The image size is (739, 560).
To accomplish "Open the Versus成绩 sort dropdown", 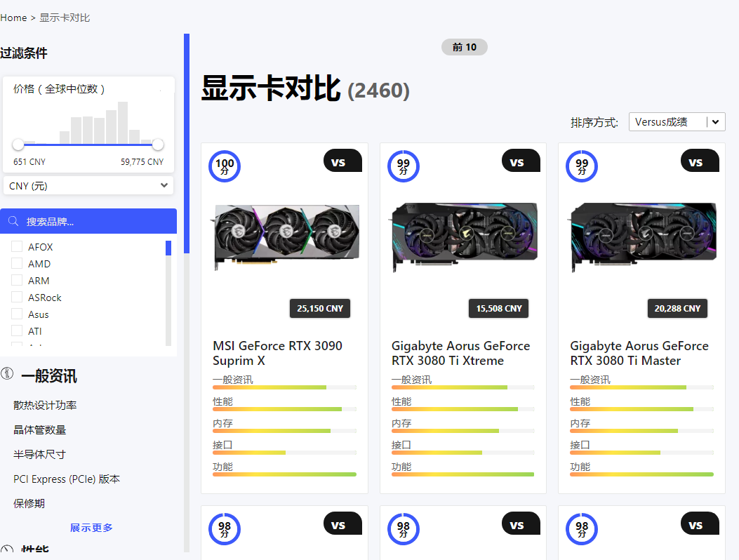I will coord(677,122).
